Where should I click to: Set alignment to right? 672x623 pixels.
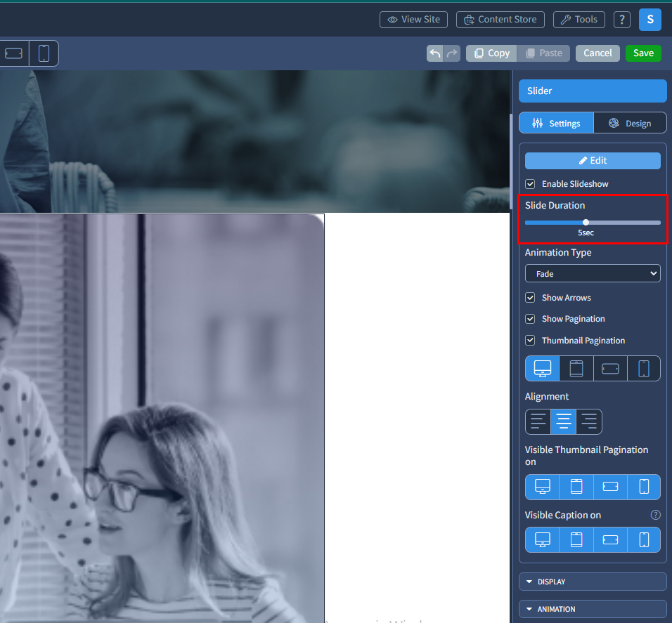(x=589, y=421)
